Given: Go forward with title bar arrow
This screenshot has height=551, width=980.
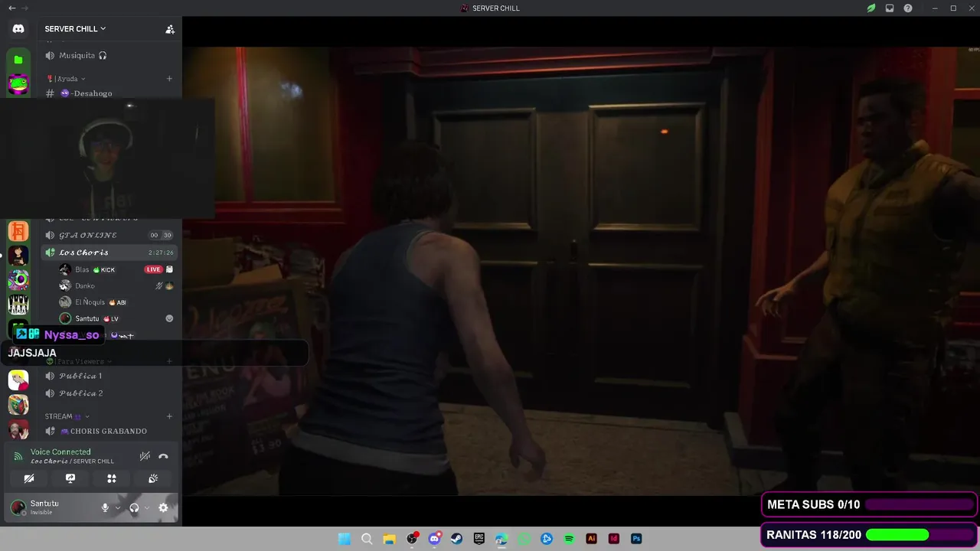Looking at the screenshot, I should click(x=24, y=8).
